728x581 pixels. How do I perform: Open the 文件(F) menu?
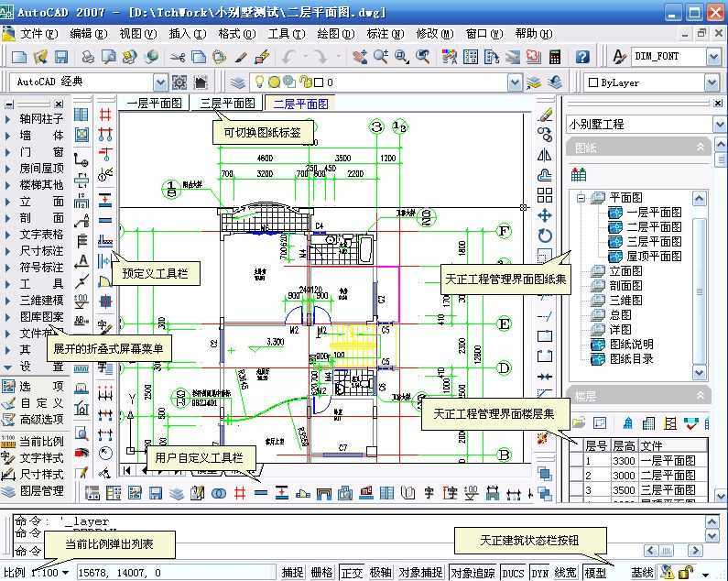38,34
